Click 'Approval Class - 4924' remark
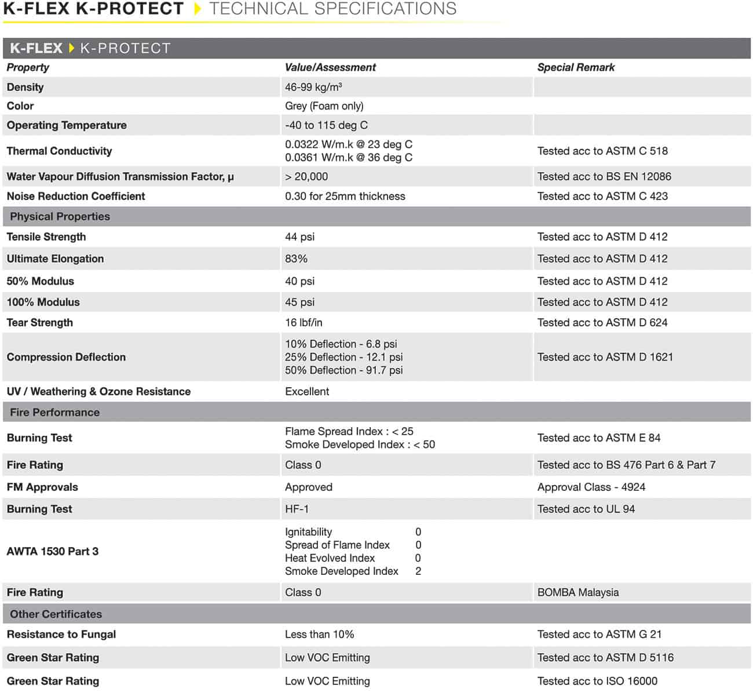Viewport: 753px width, 700px height. click(x=591, y=487)
